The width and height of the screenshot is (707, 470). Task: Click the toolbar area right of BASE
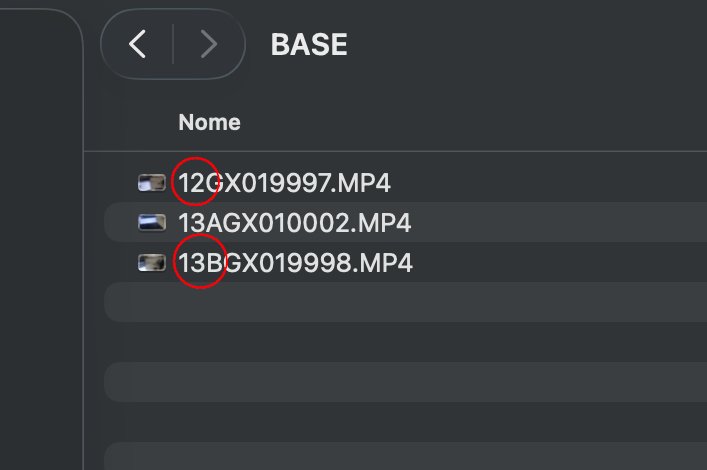pos(520,45)
